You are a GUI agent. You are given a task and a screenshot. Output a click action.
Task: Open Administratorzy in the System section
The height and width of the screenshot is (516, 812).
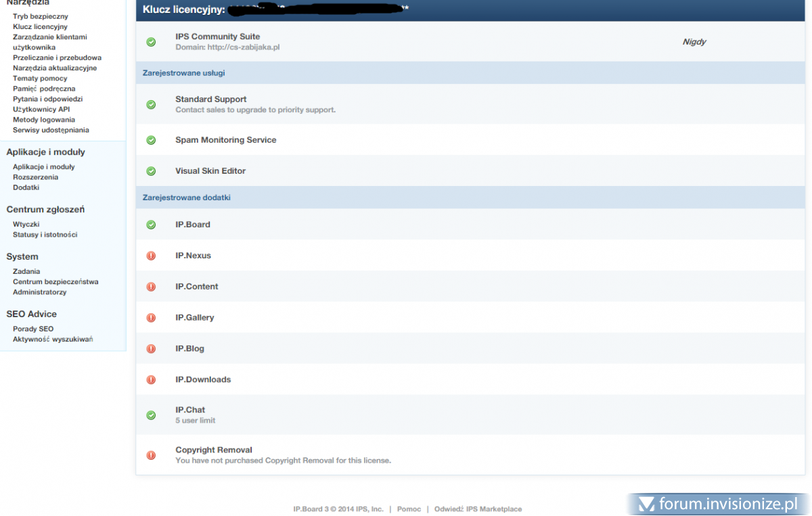coord(39,292)
